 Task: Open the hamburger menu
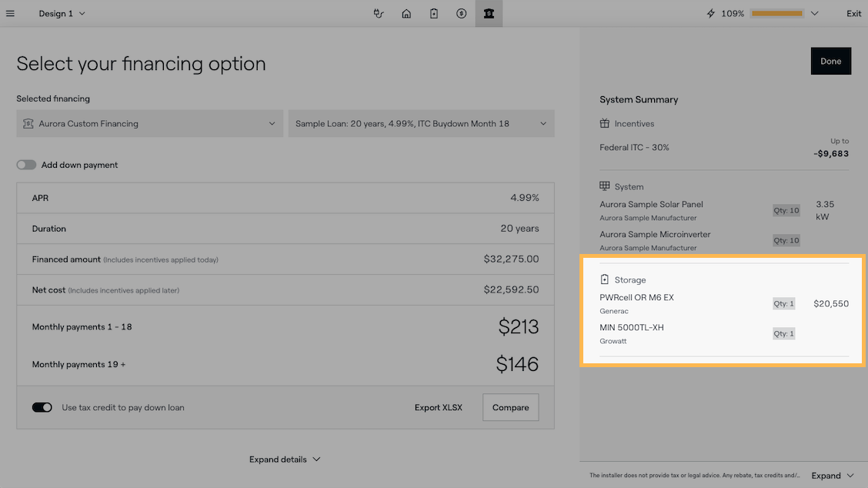click(10, 13)
